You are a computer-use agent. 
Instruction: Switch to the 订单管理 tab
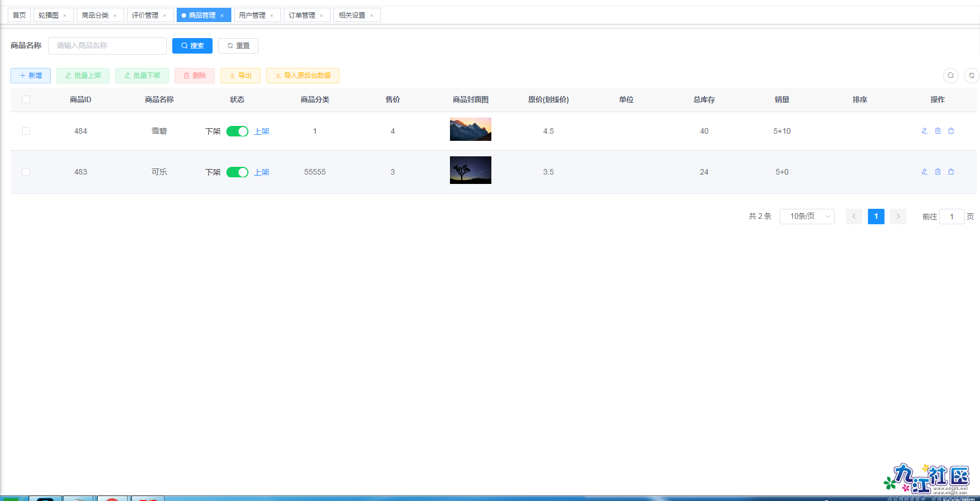point(302,15)
